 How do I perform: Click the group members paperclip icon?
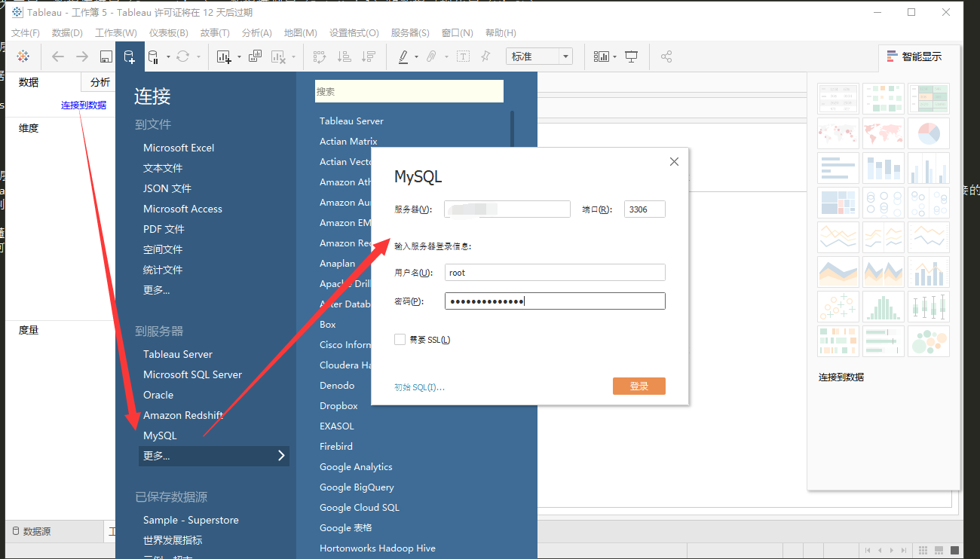pyautogui.click(x=431, y=57)
